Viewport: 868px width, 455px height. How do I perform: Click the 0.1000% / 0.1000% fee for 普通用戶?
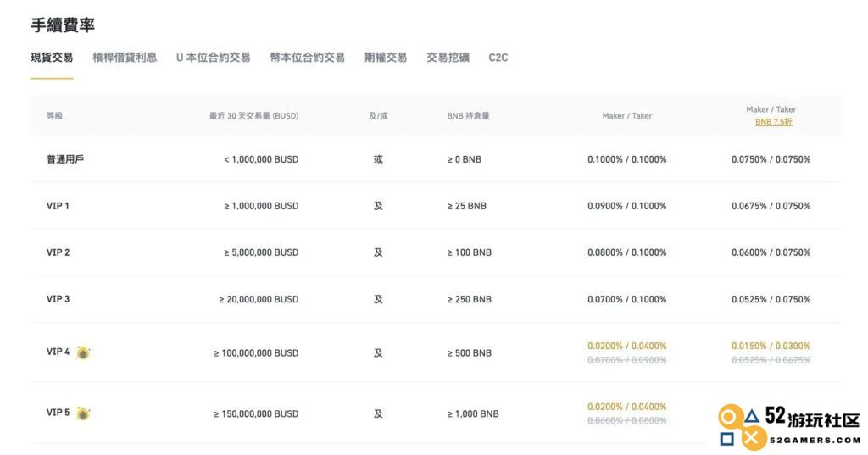point(627,159)
